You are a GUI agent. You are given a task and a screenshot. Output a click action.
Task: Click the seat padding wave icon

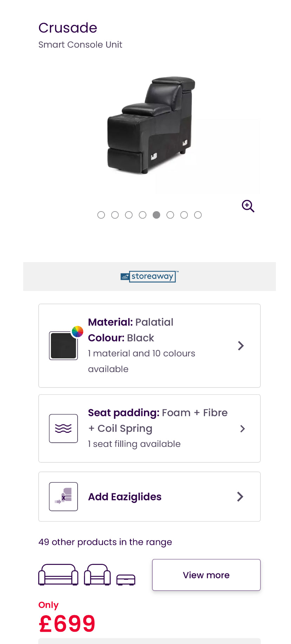(x=64, y=428)
